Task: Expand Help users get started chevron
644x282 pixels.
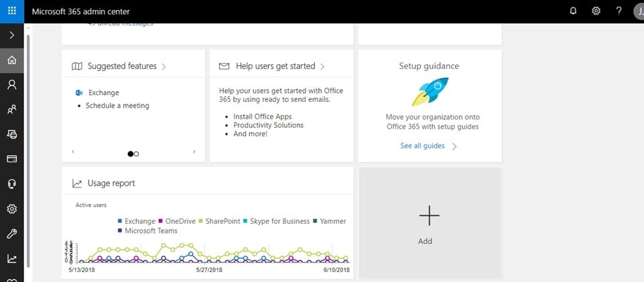Action: [x=322, y=66]
